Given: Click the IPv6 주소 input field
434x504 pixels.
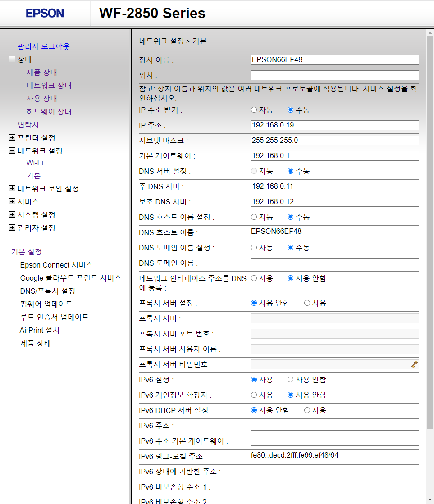Looking at the screenshot, I should tap(335, 426).
